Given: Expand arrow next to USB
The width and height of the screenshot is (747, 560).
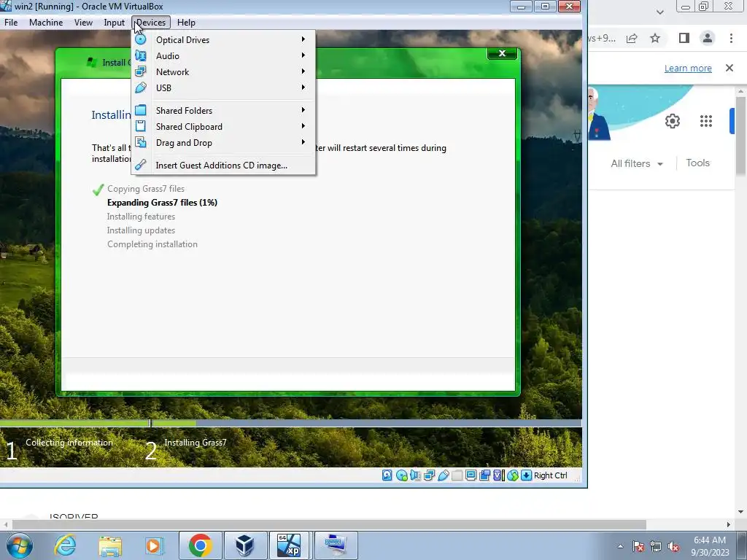Looking at the screenshot, I should pos(303,88).
